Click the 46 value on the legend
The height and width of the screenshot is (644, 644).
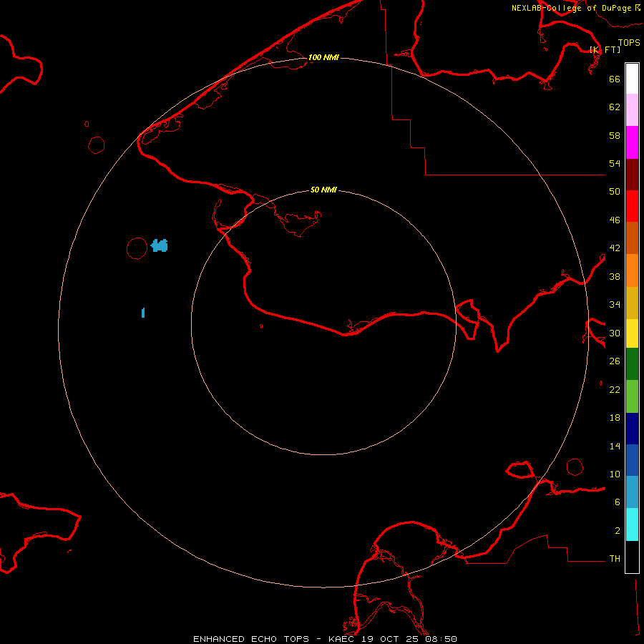615,220
